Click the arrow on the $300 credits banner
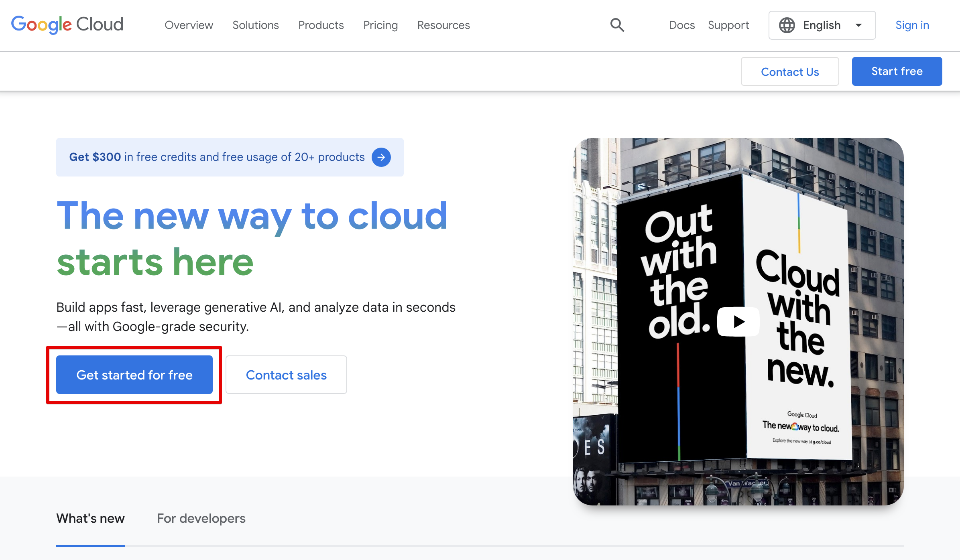Viewport: 960px width, 560px height. click(x=381, y=157)
